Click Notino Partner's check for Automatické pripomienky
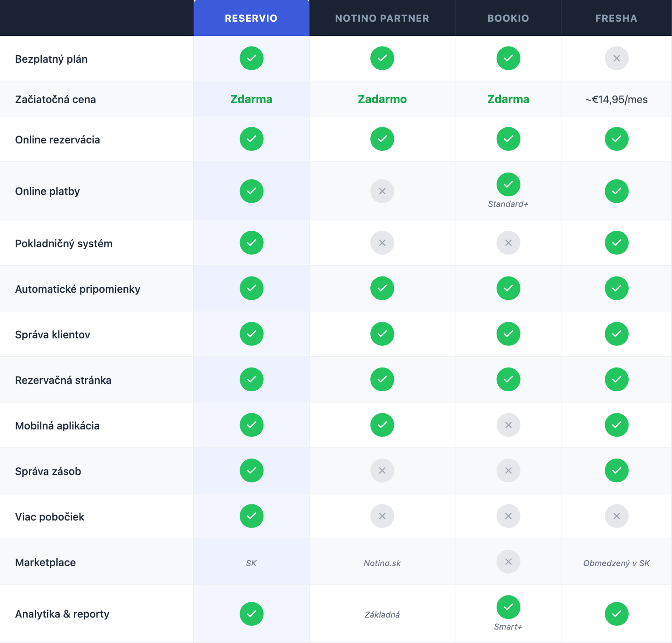672x643 pixels. click(382, 288)
